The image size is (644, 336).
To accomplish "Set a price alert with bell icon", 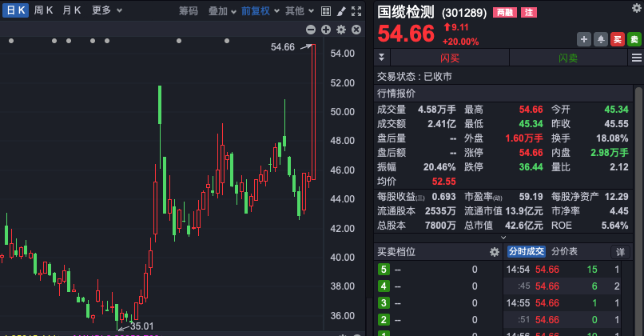I will click(x=600, y=38).
